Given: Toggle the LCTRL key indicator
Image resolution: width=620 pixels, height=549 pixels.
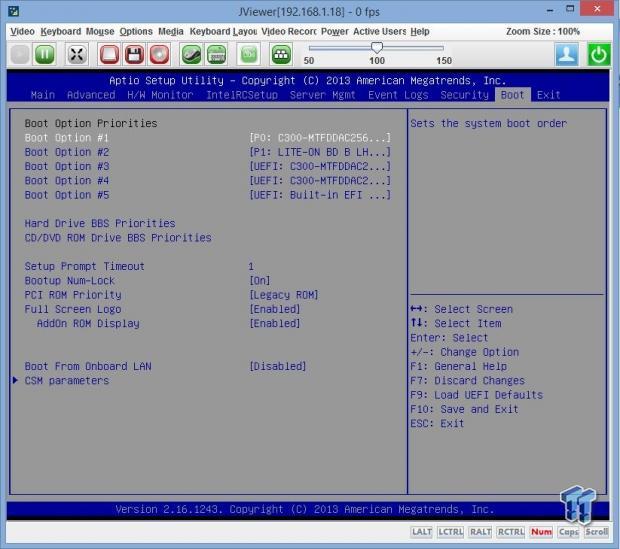Looking at the screenshot, I should [x=451, y=532].
